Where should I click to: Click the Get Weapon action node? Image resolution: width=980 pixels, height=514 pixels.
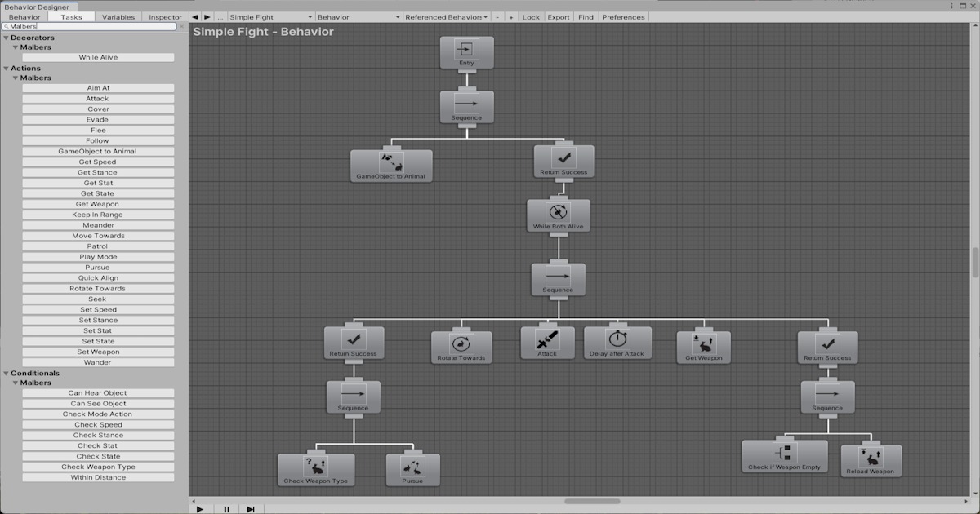click(702, 346)
